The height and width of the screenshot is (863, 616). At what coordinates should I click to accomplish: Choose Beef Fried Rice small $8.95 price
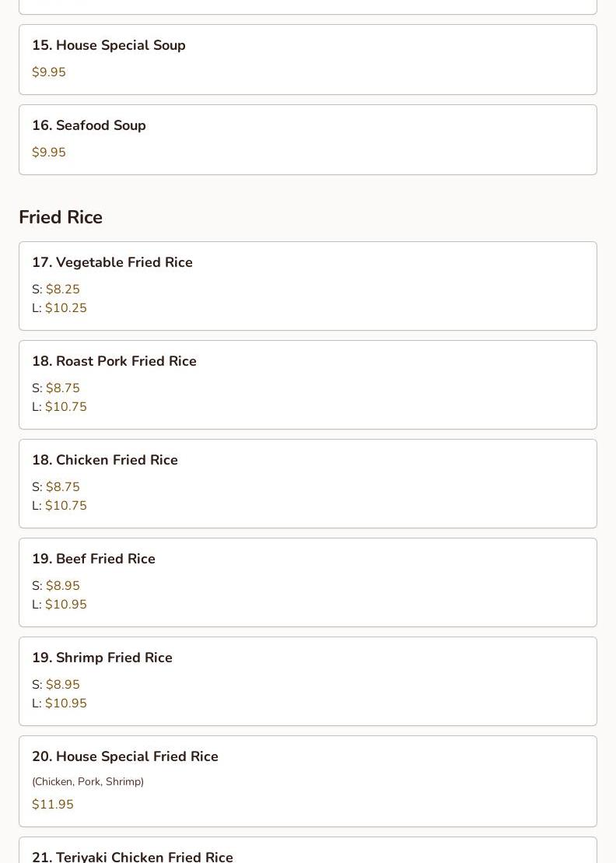pos(62,586)
